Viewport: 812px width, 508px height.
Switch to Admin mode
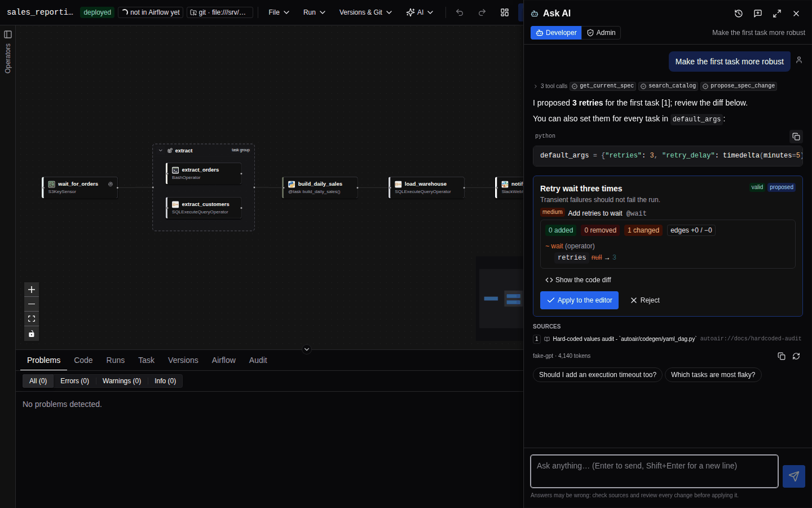pyautogui.click(x=601, y=33)
